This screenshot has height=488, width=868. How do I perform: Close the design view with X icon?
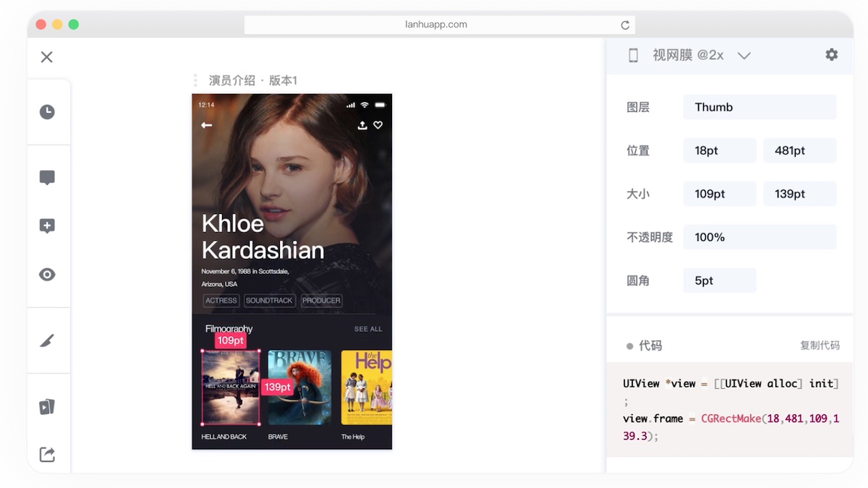pyautogui.click(x=47, y=57)
